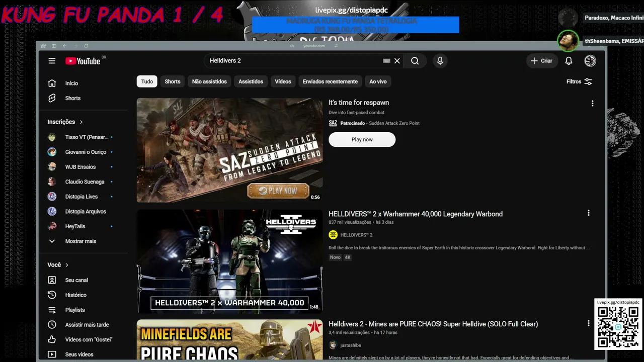The width and height of the screenshot is (644, 362).
Task: Select the Ao vivo filter chip
Action: point(378,81)
